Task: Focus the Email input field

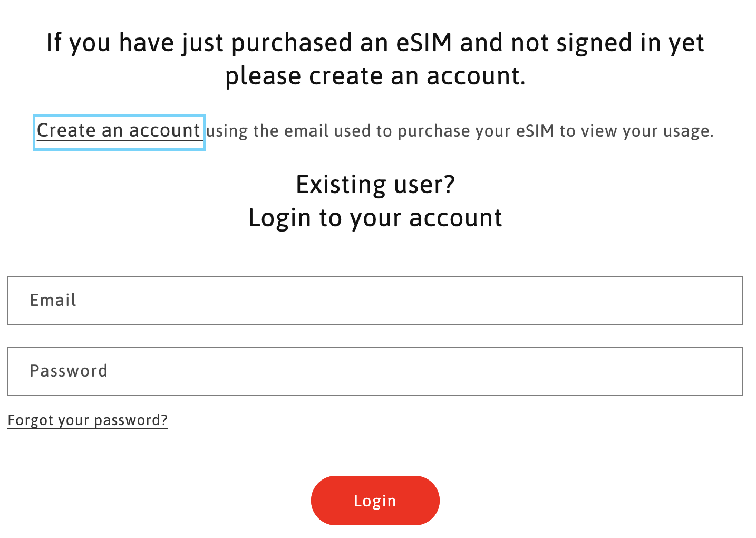Action: point(375,301)
